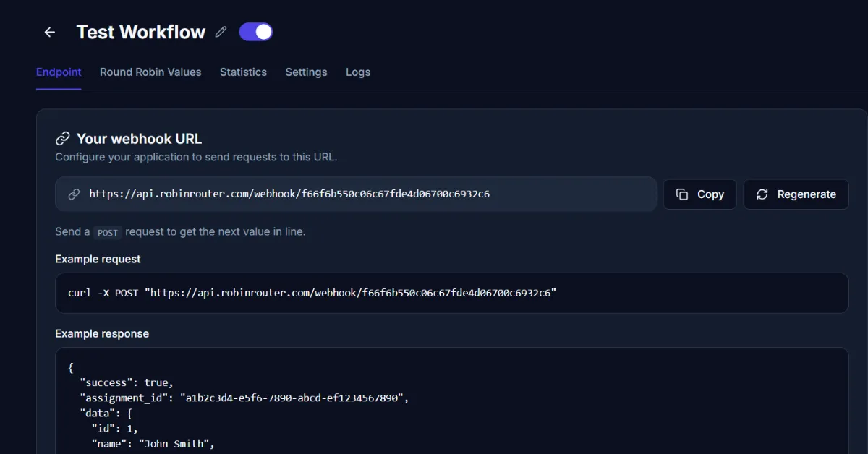Open the Statistics tab
The height and width of the screenshot is (454, 868).
(243, 72)
